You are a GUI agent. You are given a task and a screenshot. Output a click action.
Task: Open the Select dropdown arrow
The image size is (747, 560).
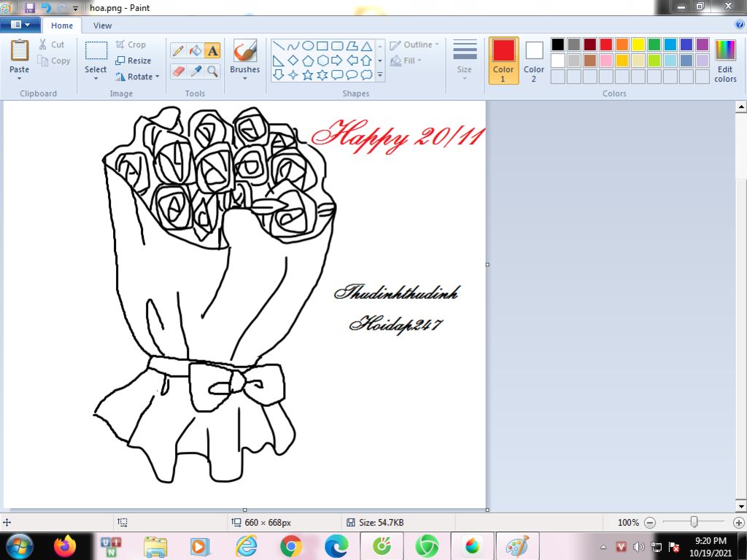click(96, 79)
